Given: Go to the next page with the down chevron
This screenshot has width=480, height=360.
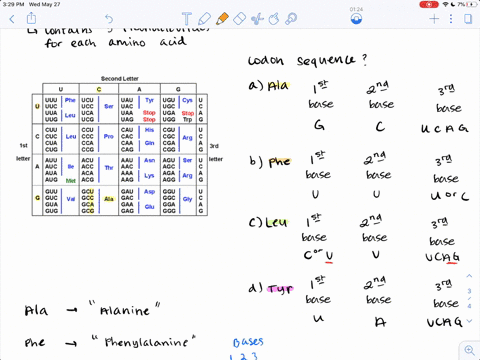Looking at the screenshot, I should (469, 321).
